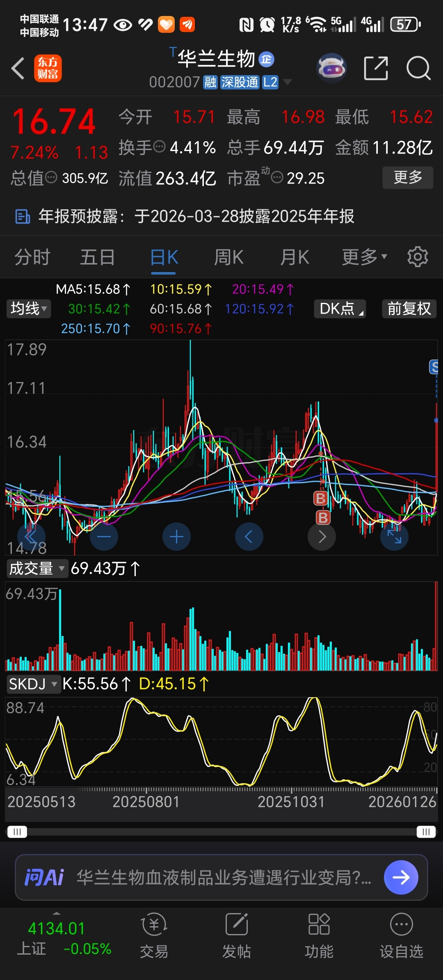Open DK点 selector
The image size is (443, 980).
click(340, 309)
